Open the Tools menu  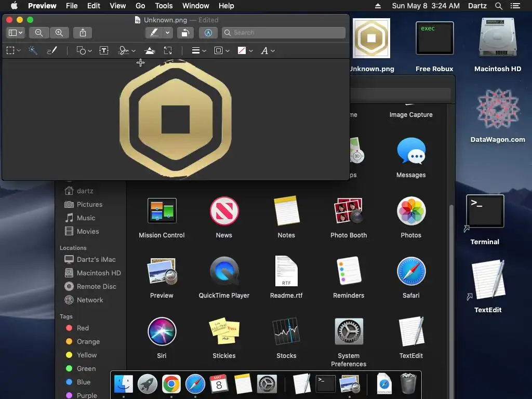[x=164, y=6]
